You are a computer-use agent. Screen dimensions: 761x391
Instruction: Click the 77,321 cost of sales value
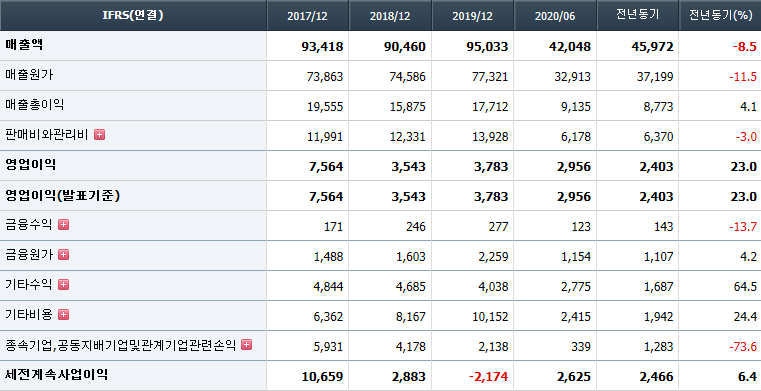(490, 77)
